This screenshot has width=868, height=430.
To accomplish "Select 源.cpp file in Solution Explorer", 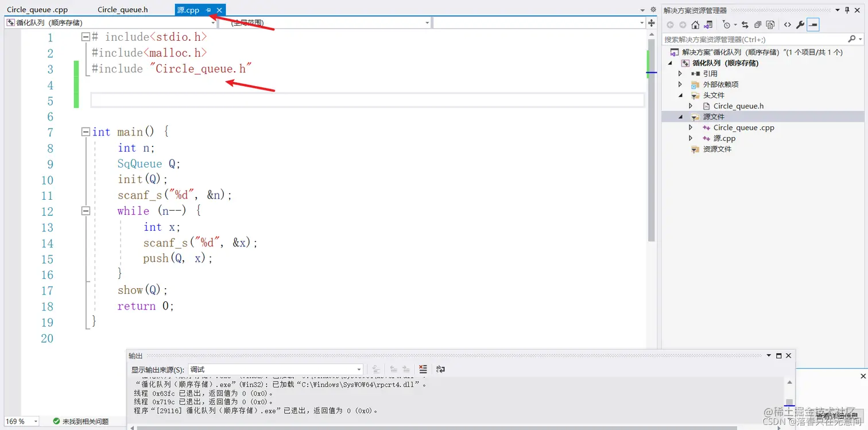I will coord(724,138).
